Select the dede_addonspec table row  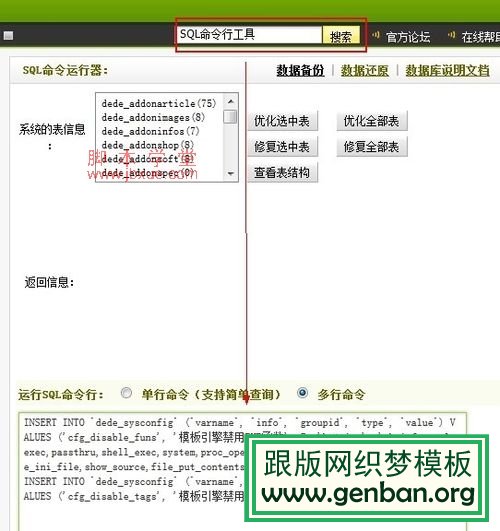pyautogui.click(x=148, y=173)
